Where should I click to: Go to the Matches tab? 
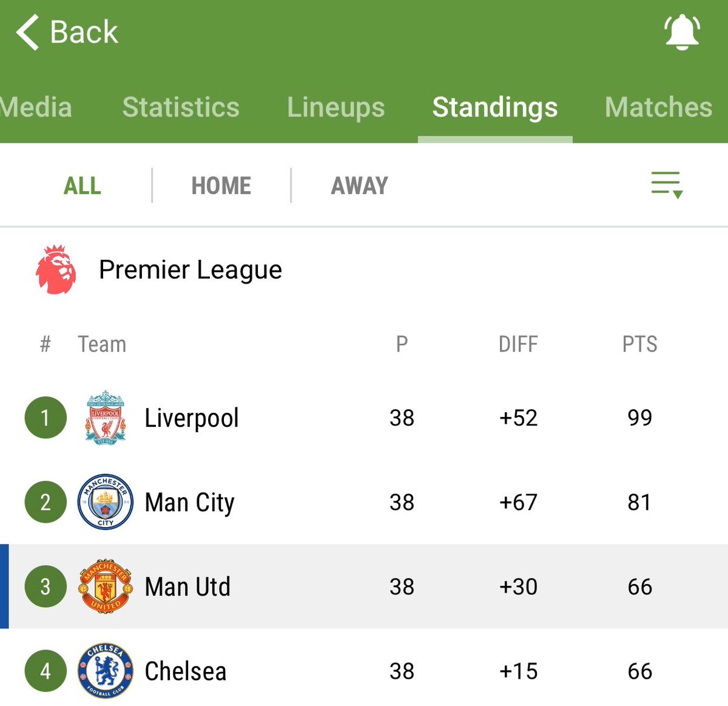659,107
